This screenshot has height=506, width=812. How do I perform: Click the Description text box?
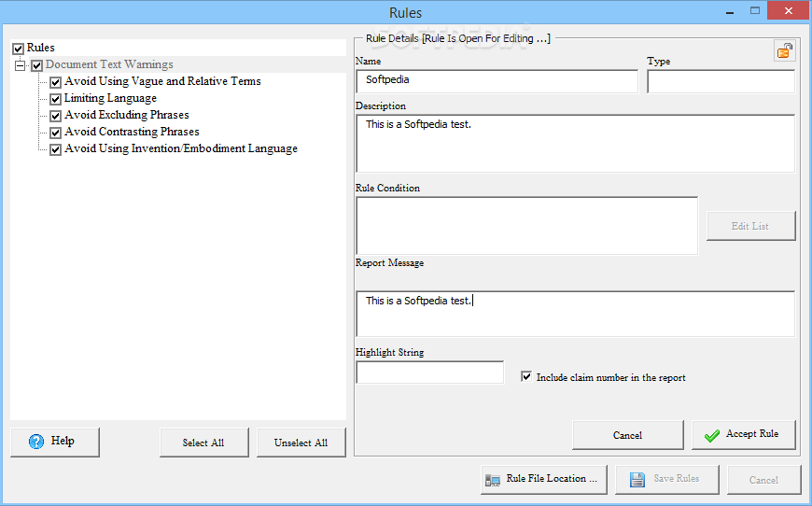coord(575,144)
